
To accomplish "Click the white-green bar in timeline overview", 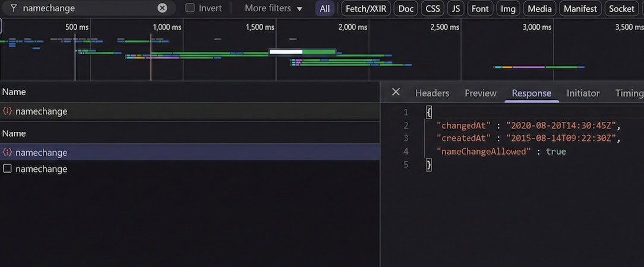I will (x=302, y=52).
